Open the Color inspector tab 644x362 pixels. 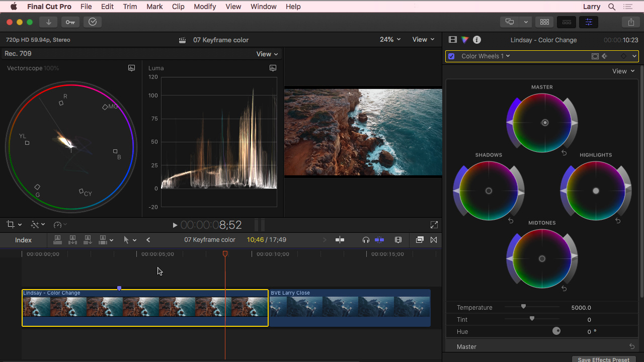coord(465,40)
